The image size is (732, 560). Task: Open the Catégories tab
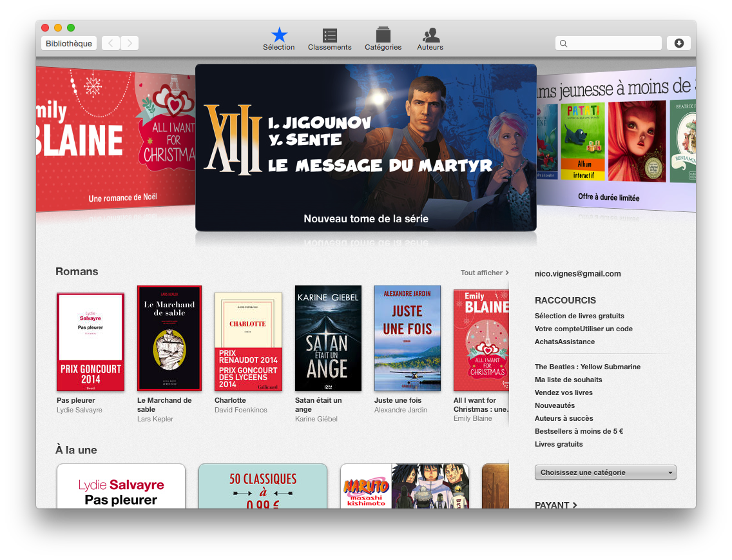[x=383, y=39]
